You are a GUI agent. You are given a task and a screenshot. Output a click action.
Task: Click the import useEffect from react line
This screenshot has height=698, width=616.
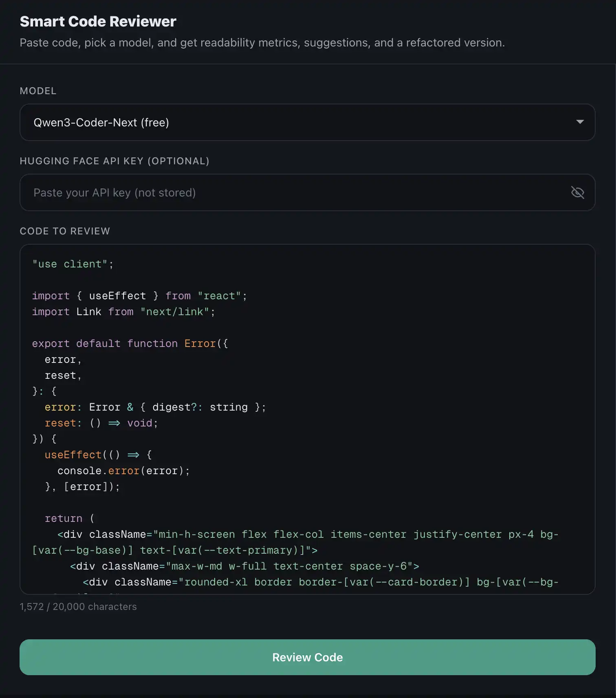click(139, 296)
